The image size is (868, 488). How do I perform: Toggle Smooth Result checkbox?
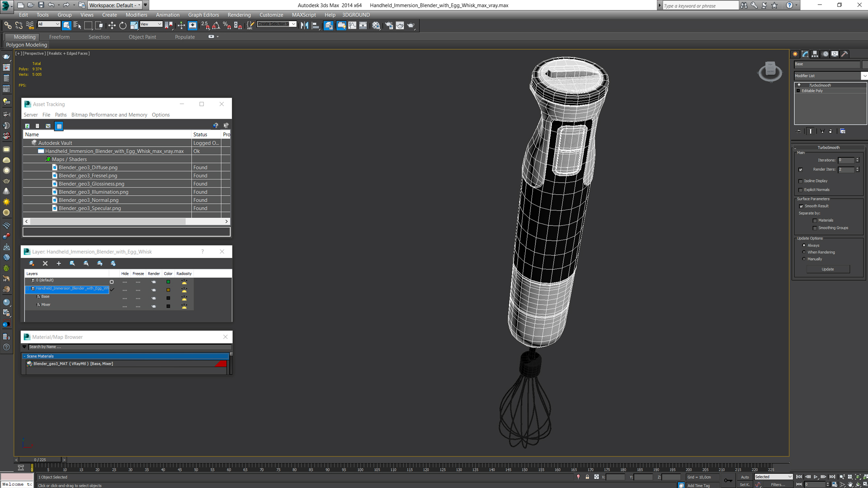pyautogui.click(x=801, y=206)
